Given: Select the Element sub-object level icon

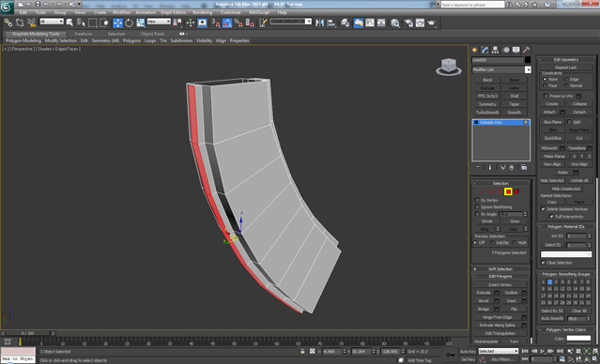Looking at the screenshot, I should tap(516, 191).
